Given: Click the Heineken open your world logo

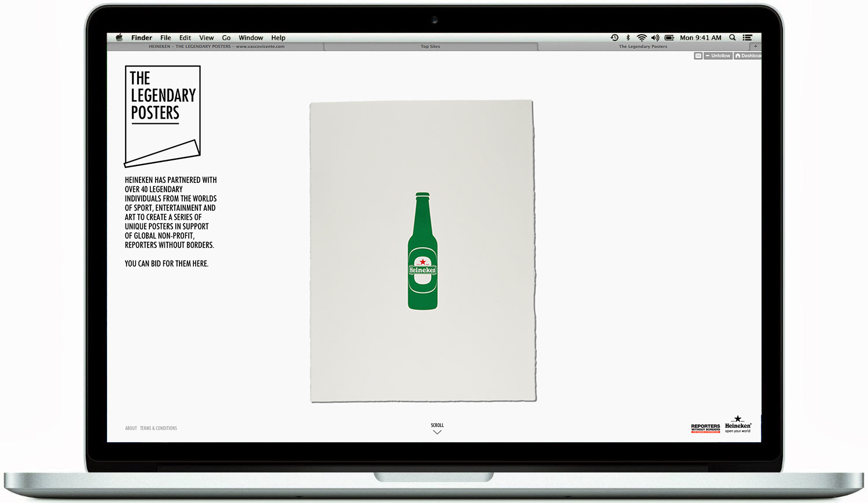Looking at the screenshot, I should point(738,424).
